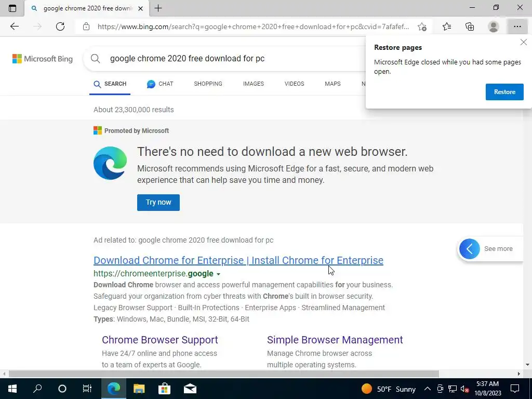The image size is (532, 399).
Task: Open Microsoft Store from the taskbar
Action: coord(164,389)
